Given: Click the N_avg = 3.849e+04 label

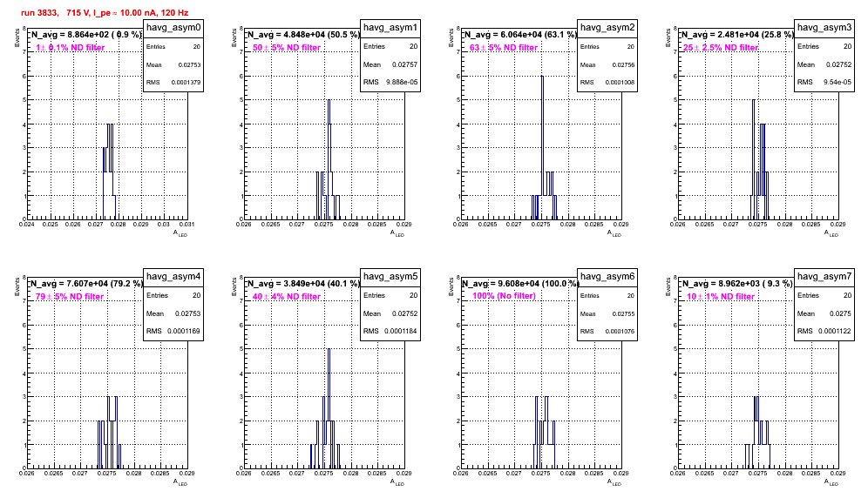Looking at the screenshot, I should [x=303, y=284].
